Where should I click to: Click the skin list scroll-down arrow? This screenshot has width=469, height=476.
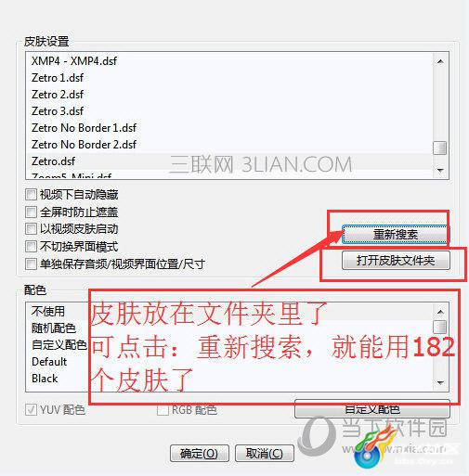pos(440,170)
